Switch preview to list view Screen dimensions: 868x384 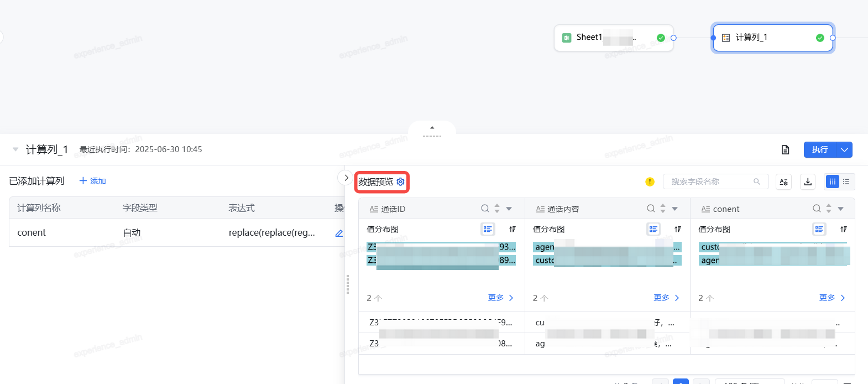[x=846, y=181]
